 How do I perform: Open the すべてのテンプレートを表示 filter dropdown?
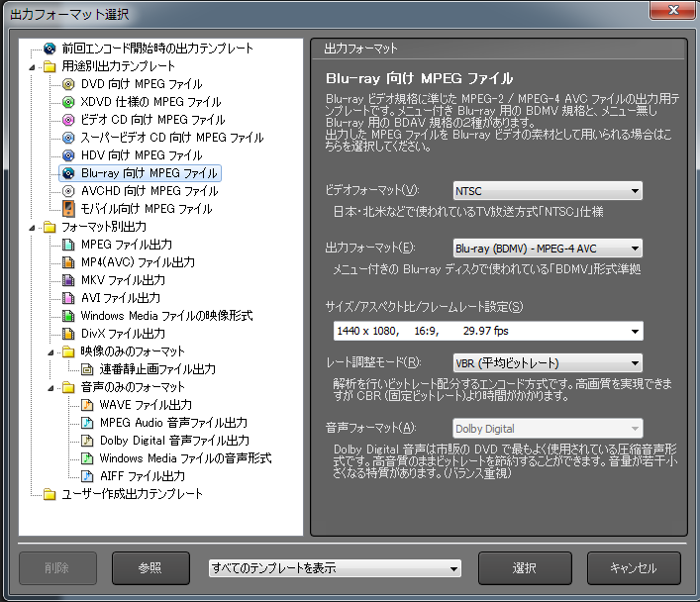click(335, 568)
